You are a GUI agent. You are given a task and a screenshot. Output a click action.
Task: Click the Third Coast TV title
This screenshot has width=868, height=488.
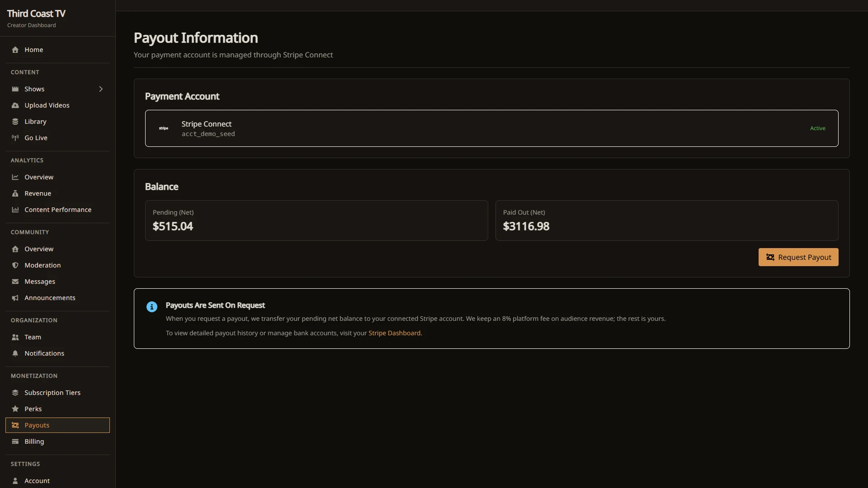(36, 14)
